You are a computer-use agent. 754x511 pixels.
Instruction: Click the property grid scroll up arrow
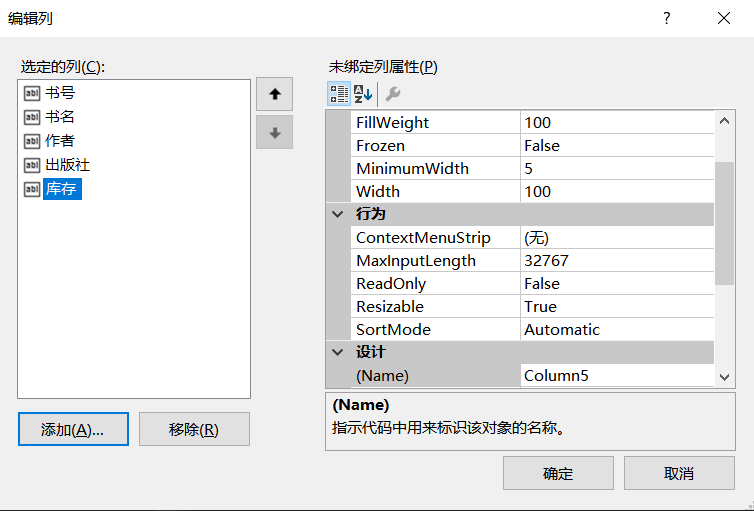click(x=725, y=121)
